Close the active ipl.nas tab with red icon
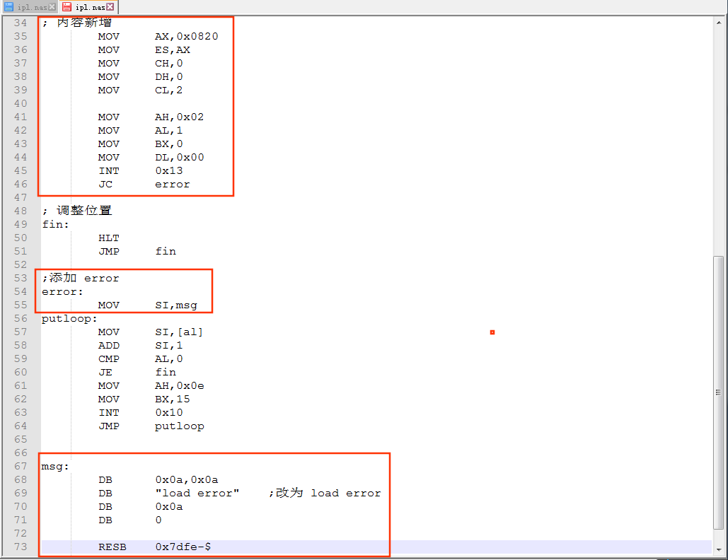The height and width of the screenshot is (560, 728). (x=110, y=7)
